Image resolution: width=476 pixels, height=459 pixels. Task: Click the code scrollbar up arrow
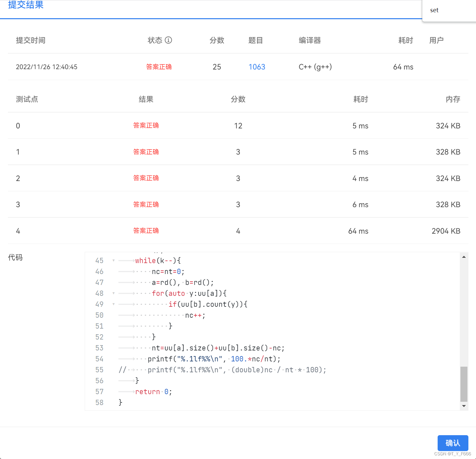pos(464,256)
